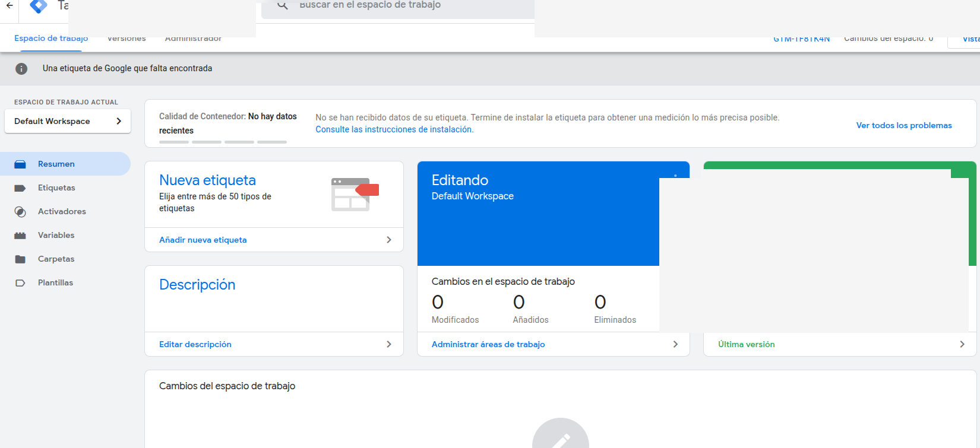
Task: Click the Etiquetas tag icon
Action: (20, 188)
